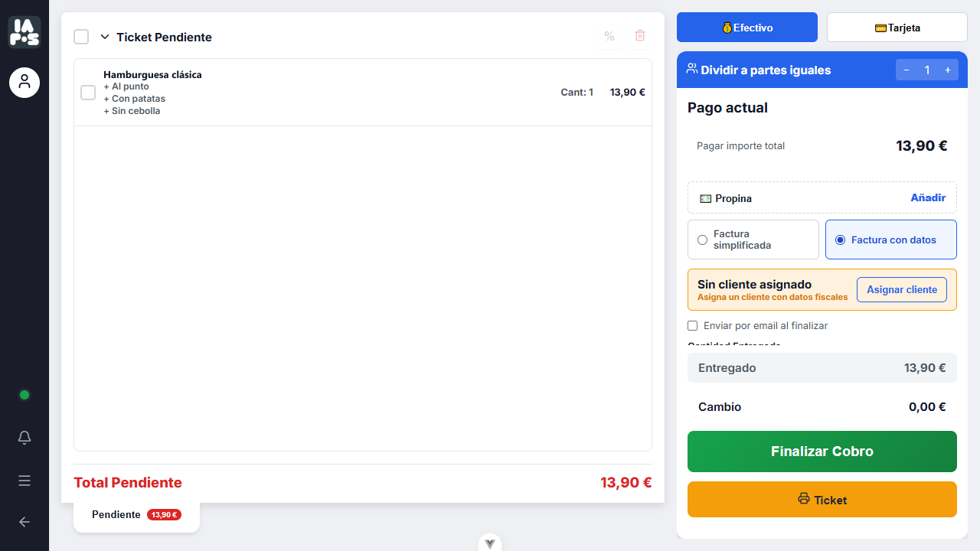Select Factura con datos option
This screenshot has width=980, height=551.
click(891, 240)
